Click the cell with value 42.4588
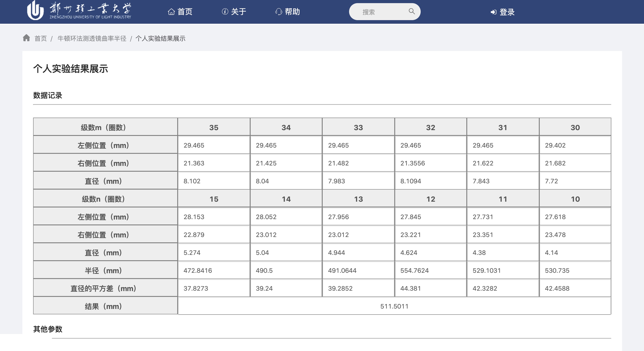 [x=575, y=288]
